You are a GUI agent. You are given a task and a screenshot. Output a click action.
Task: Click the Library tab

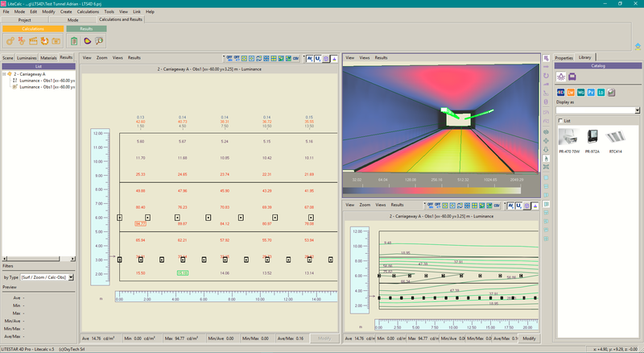(x=585, y=57)
